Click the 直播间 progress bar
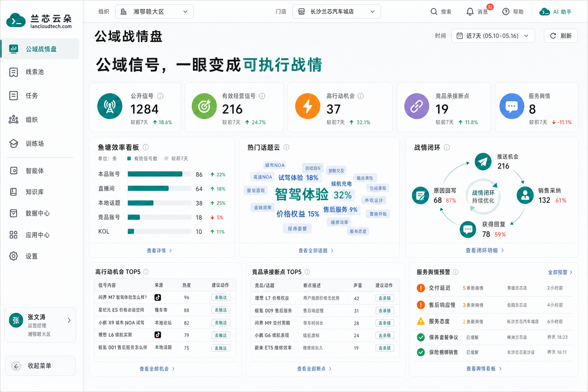 coord(159,189)
